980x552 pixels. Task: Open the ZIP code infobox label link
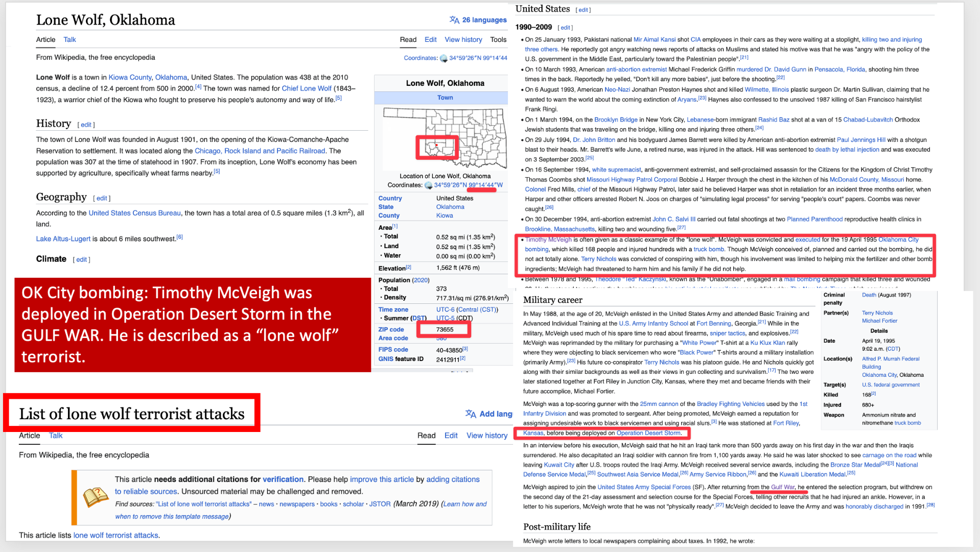[x=391, y=330]
